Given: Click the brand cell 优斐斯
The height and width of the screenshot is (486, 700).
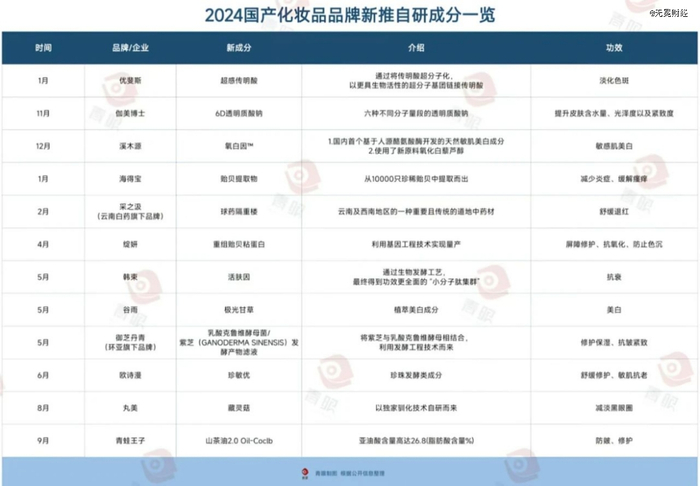Looking at the screenshot, I should [x=130, y=81].
